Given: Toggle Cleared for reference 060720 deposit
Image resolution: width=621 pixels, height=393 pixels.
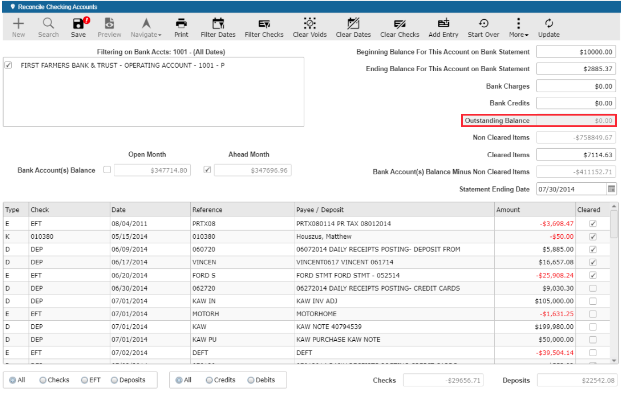Looking at the screenshot, I should [593, 249].
